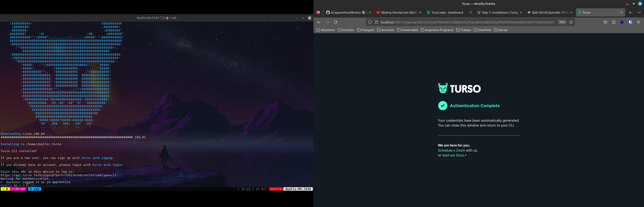Click 'Success! Logged in as jd-apprentice' line
Viewport: 644px width, 207px height.
36,182
